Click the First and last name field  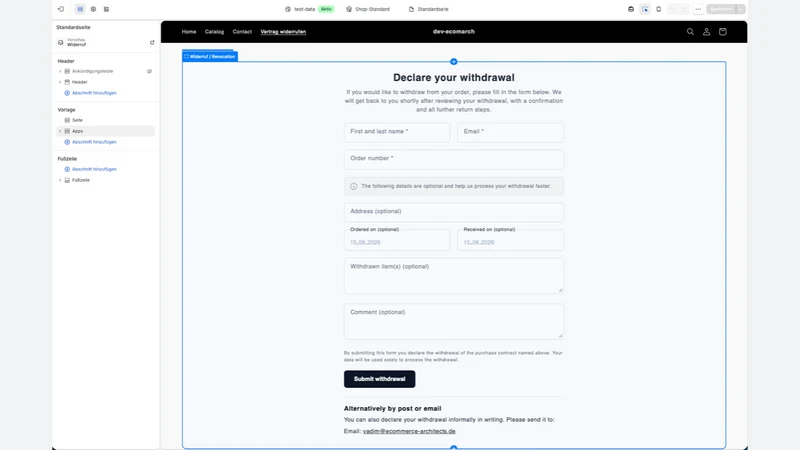coord(397,132)
